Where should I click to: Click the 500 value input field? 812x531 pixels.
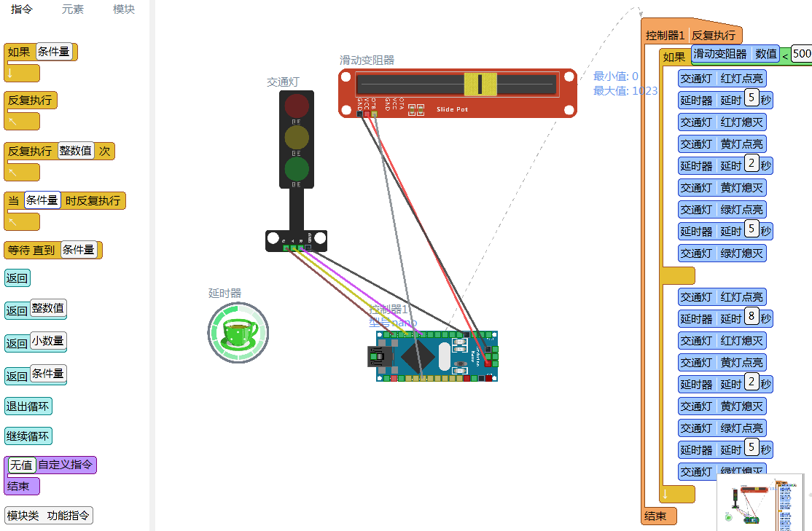click(x=802, y=54)
